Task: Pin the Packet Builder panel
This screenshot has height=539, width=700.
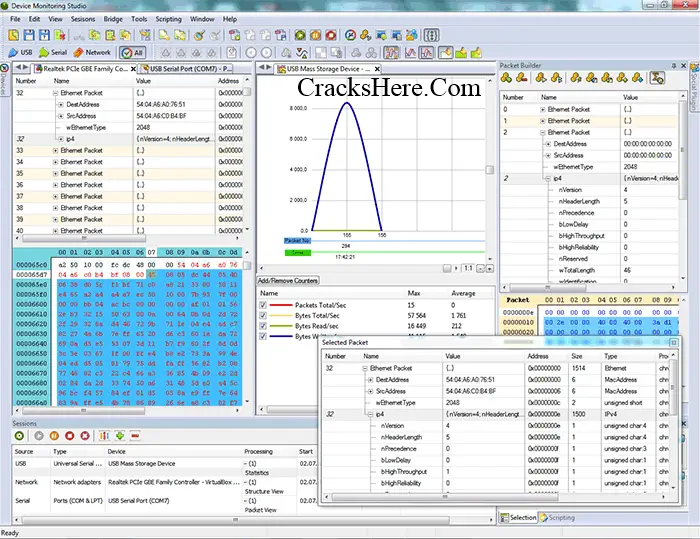Action: pos(674,65)
